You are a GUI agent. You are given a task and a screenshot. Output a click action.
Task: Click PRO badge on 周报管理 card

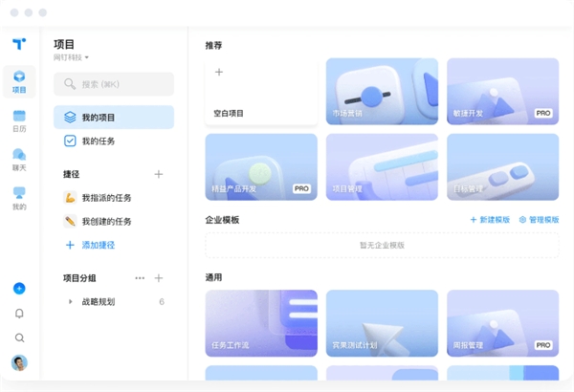pyautogui.click(x=543, y=345)
